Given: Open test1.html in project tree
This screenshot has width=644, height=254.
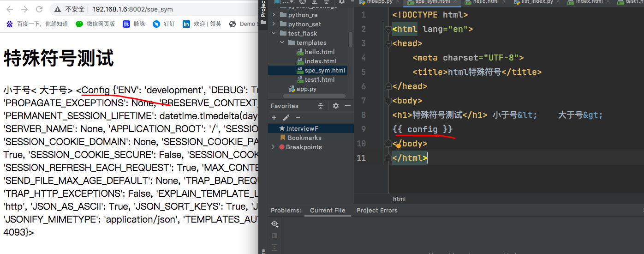Looking at the screenshot, I should pyautogui.click(x=316, y=79).
